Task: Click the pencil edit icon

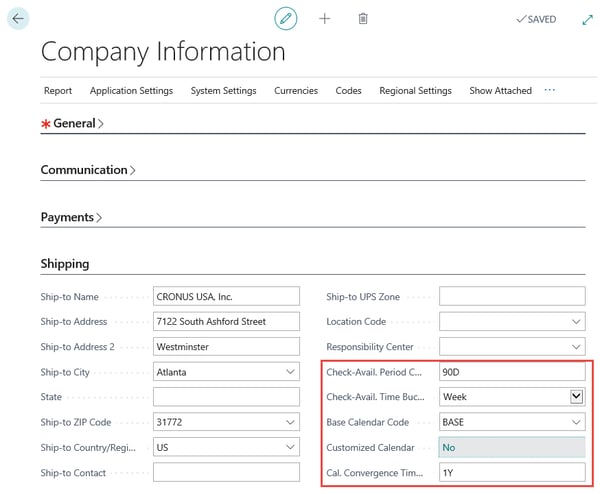Action: tap(285, 18)
